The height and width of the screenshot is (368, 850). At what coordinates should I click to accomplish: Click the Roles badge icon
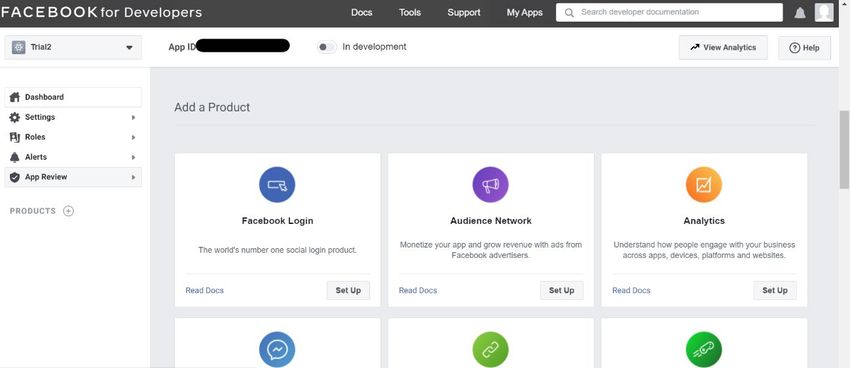tap(15, 137)
